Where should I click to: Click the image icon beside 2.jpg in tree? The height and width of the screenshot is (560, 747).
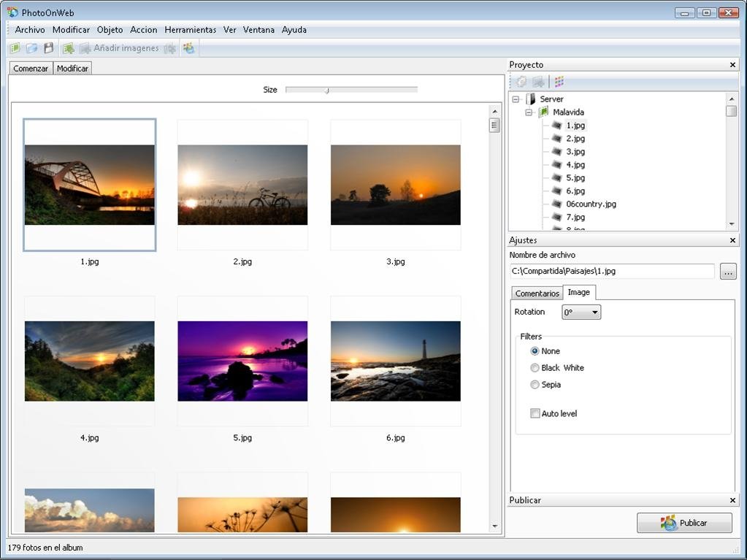556,139
